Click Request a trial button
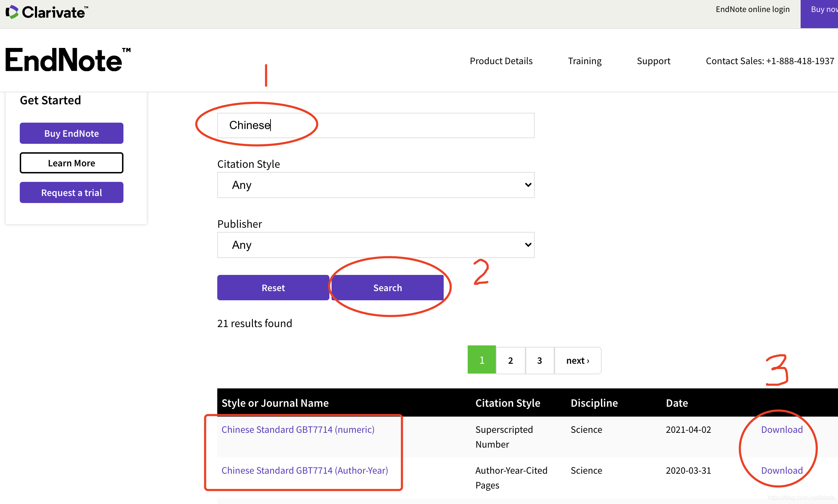This screenshot has width=838, height=504. click(x=72, y=192)
